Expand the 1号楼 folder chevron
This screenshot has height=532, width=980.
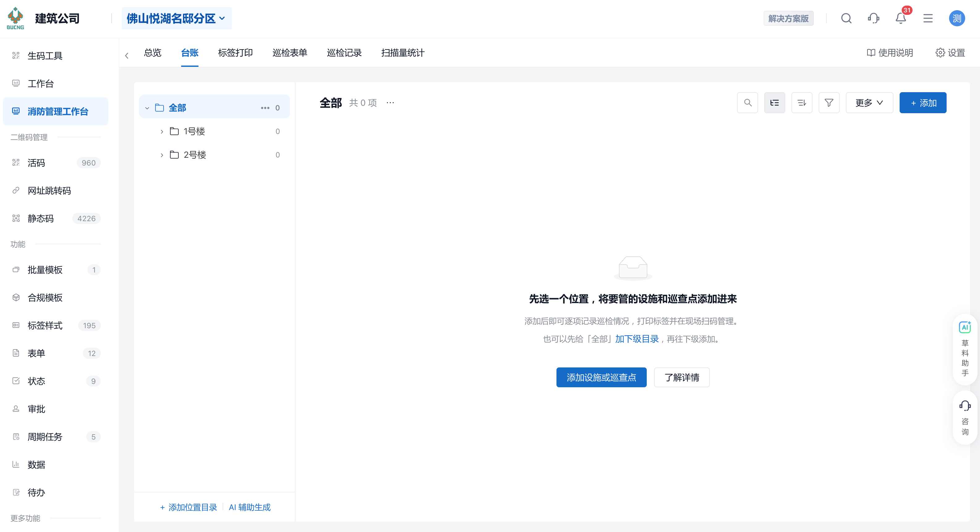click(162, 132)
